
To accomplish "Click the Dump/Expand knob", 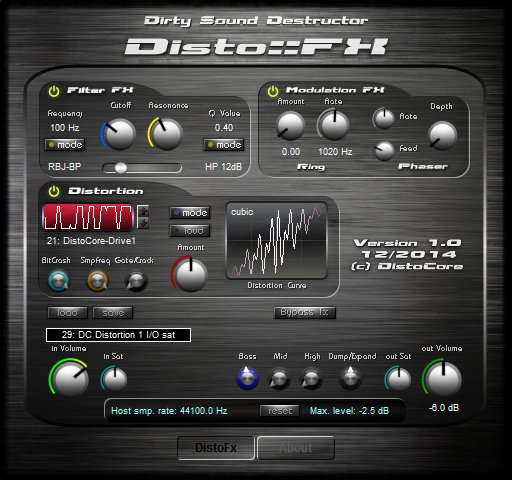I will coord(350,378).
